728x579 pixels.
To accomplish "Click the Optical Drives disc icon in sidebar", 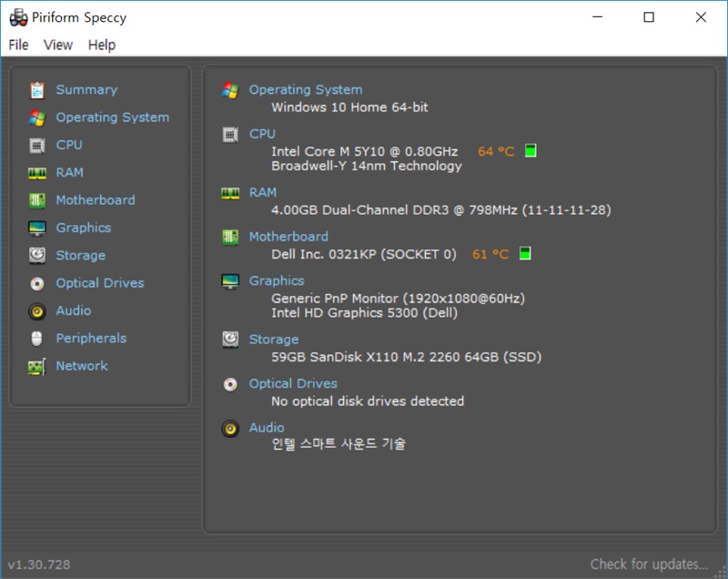I will click(37, 284).
